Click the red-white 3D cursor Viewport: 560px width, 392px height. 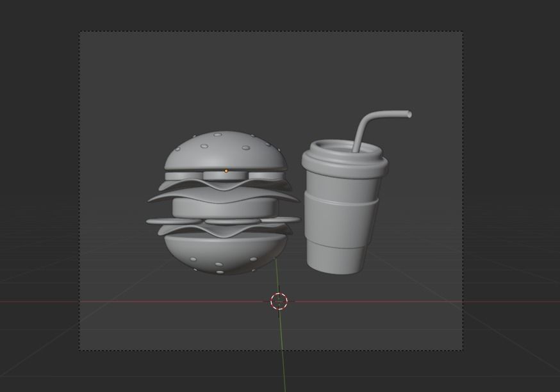point(279,301)
